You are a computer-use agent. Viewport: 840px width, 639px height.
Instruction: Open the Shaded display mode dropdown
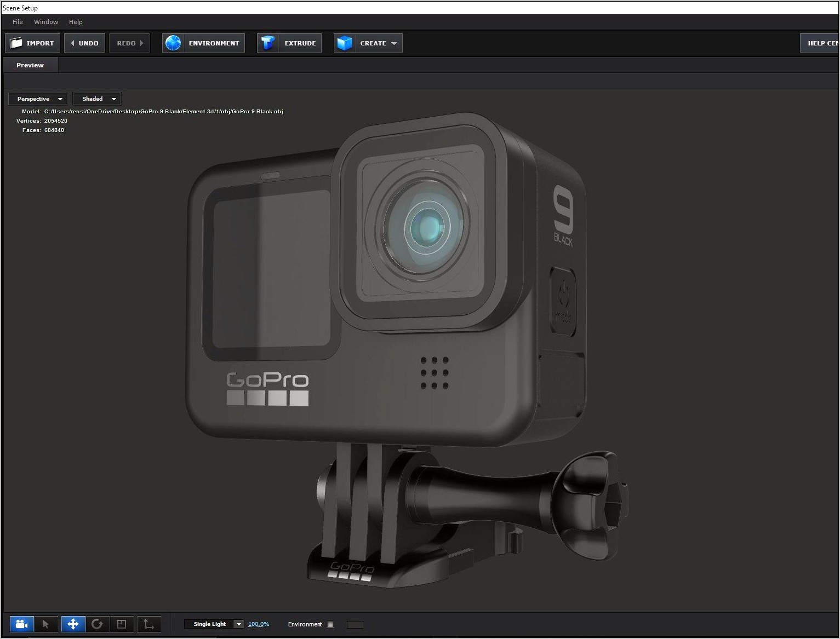(97, 99)
